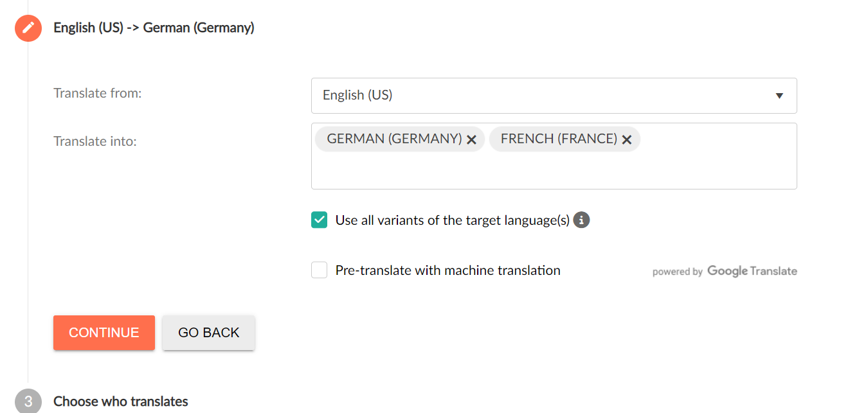Click the orange pencil edit icon
This screenshot has width=868, height=413.
(x=28, y=28)
